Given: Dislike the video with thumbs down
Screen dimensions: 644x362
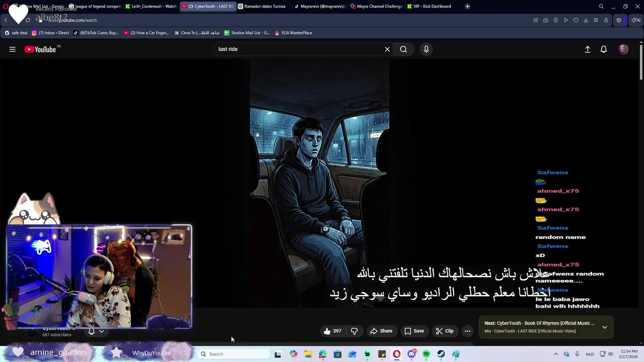Looking at the screenshot, I should 354,331.
